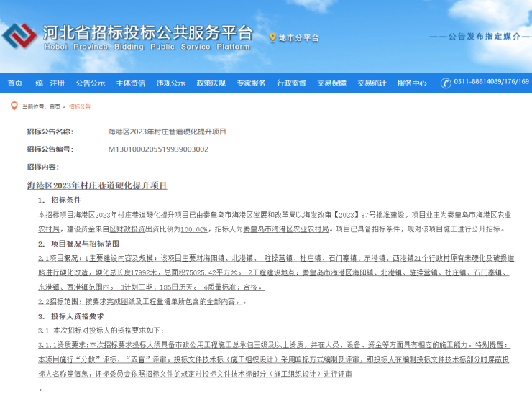Open the 政策法规 page

pyautogui.click(x=211, y=83)
